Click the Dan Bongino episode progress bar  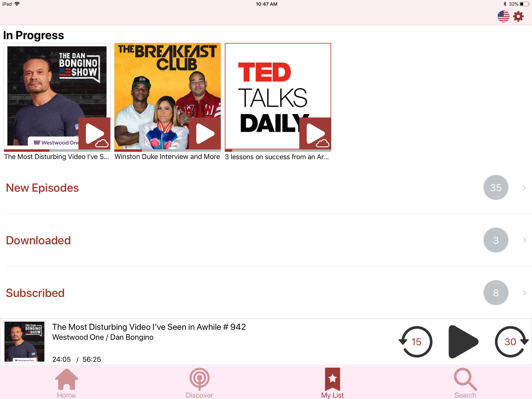[x=57, y=150]
